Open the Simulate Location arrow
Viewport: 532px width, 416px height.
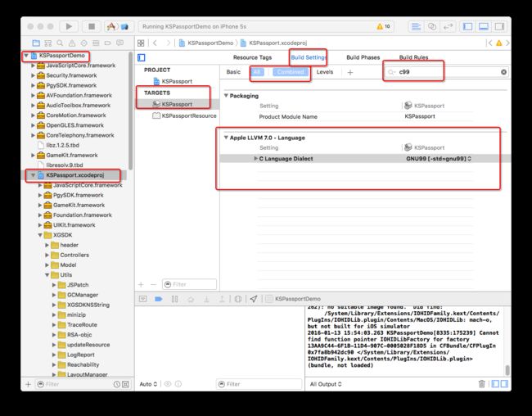pyautogui.click(x=254, y=299)
